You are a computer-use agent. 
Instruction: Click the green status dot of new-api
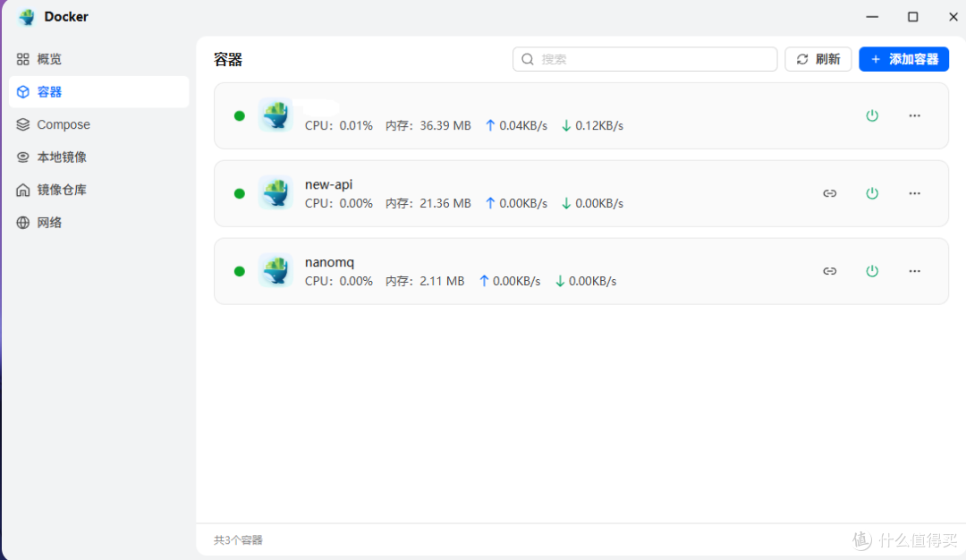(240, 193)
